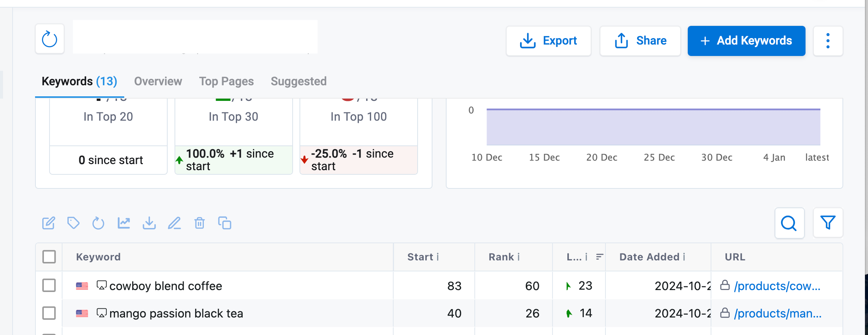Open the Top Pages tab

point(226,81)
